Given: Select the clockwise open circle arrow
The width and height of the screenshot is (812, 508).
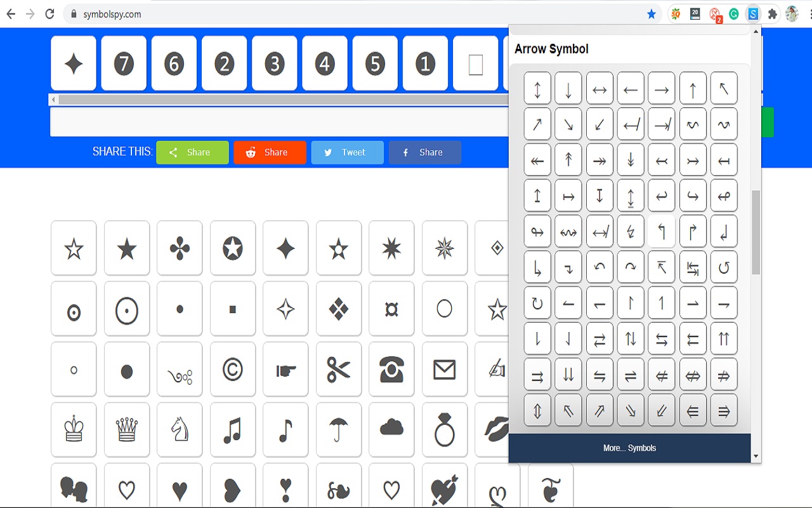Looking at the screenshot, I should [x=537, y=302].
